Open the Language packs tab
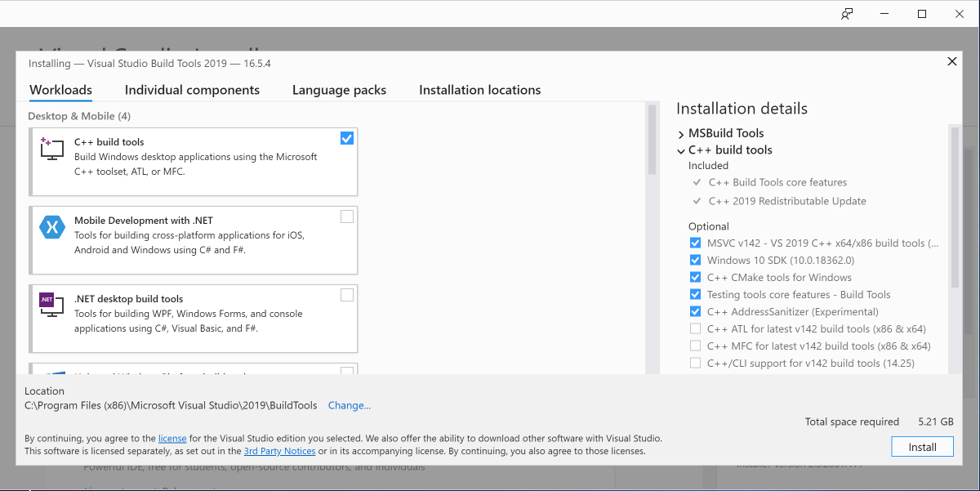 pyautogui.click(x=339, y=90)
